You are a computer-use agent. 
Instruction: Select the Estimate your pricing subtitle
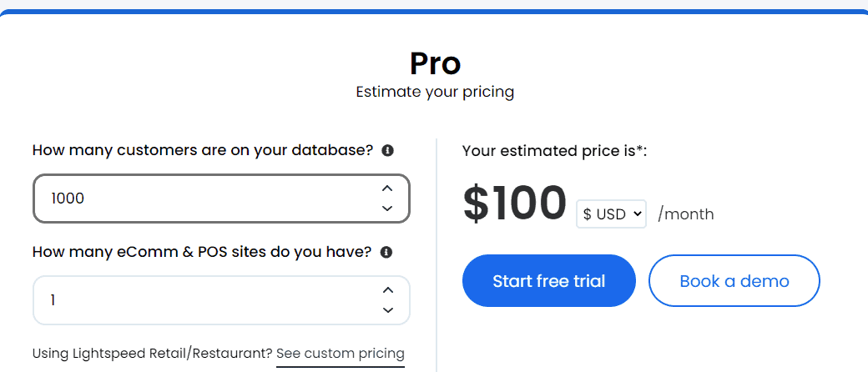[435, 92]
